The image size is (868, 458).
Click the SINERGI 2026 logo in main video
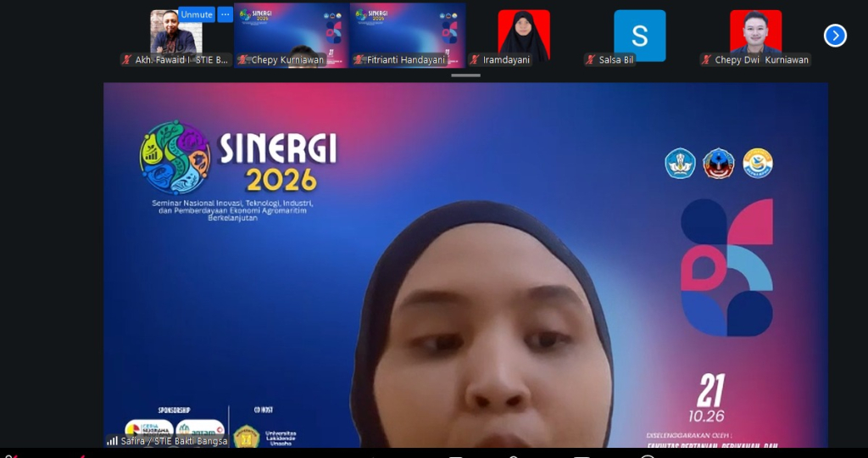pyautogui.click(x=238, y=157)
